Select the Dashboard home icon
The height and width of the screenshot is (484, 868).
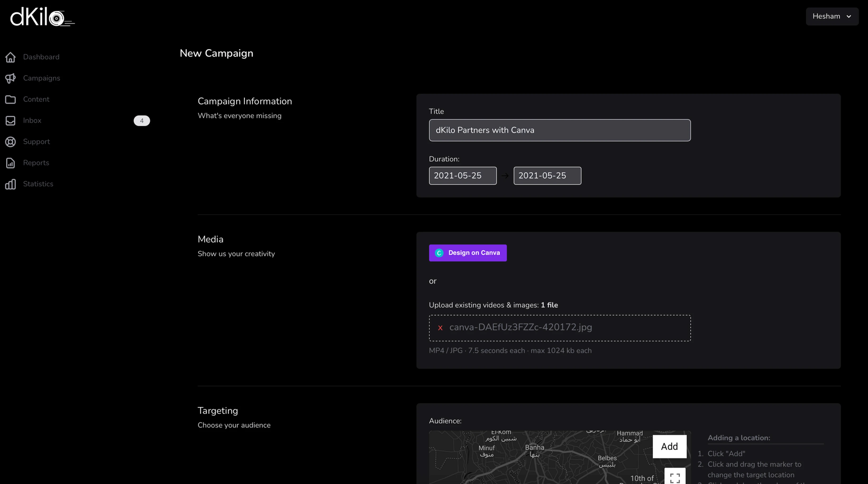point(10,57)
